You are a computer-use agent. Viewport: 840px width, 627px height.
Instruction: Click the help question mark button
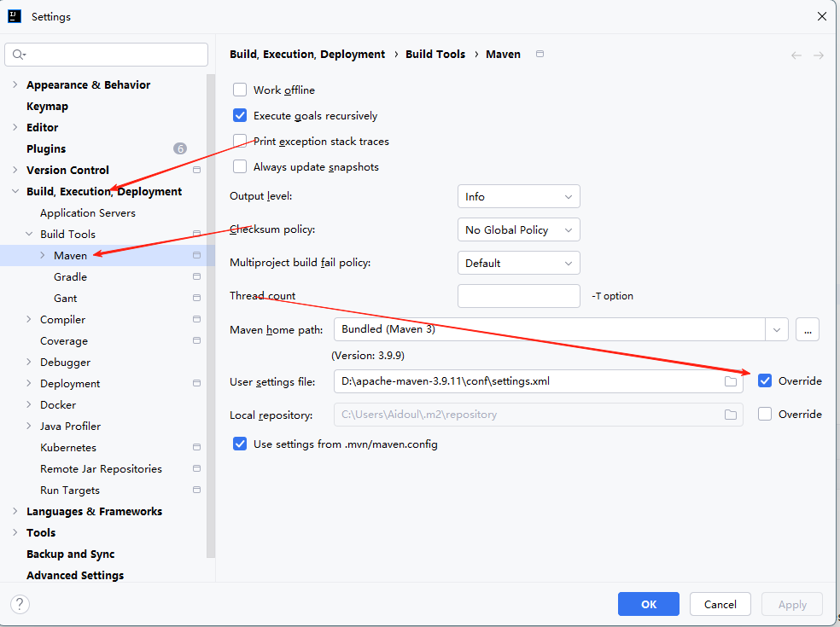[x=20, y=604]
